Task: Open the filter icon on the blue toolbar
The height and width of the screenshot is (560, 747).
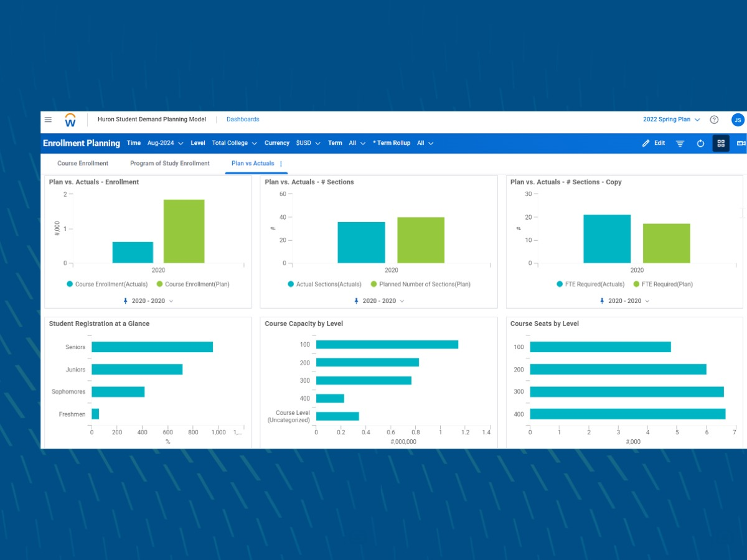Action: click(x=680, y=143)
